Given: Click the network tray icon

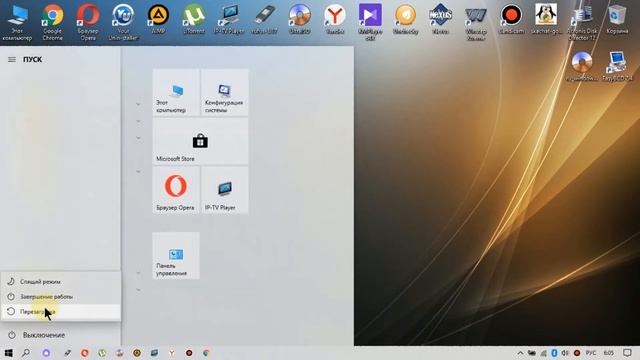Looking at the screenshot, I should 543,353.
